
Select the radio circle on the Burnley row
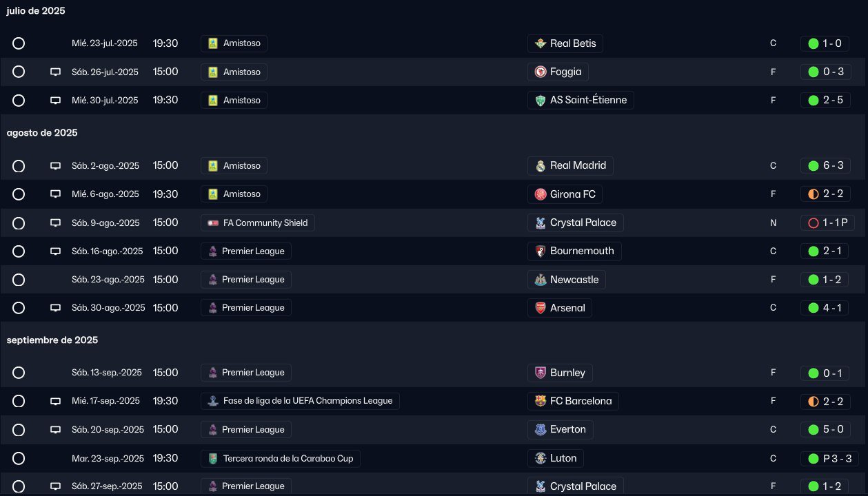[x=19, y=373]
